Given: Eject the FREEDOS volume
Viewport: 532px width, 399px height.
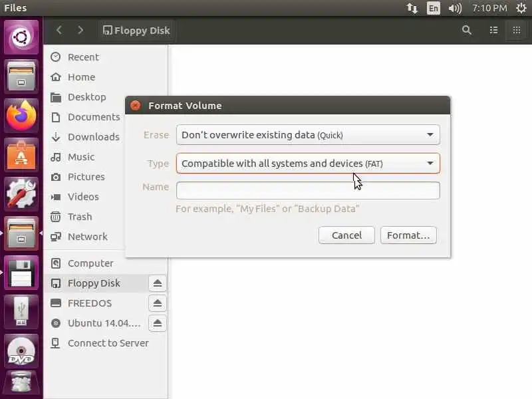Looking at the screenshot, I should (157, 303).
